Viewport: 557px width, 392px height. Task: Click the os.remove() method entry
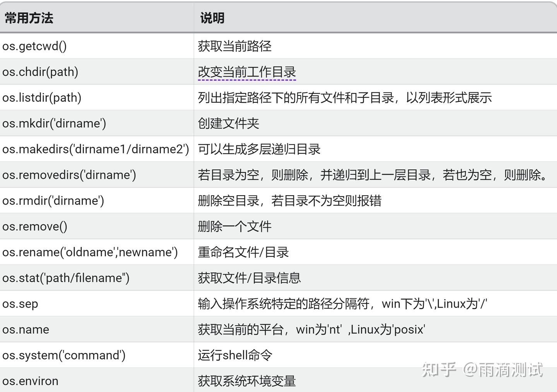(34, 226)
